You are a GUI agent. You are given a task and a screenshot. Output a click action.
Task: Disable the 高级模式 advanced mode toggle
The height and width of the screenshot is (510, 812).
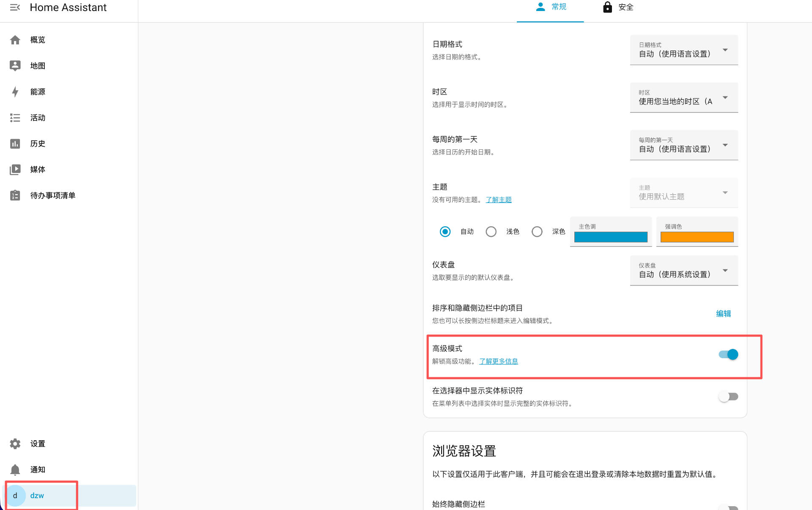point(728,354)
